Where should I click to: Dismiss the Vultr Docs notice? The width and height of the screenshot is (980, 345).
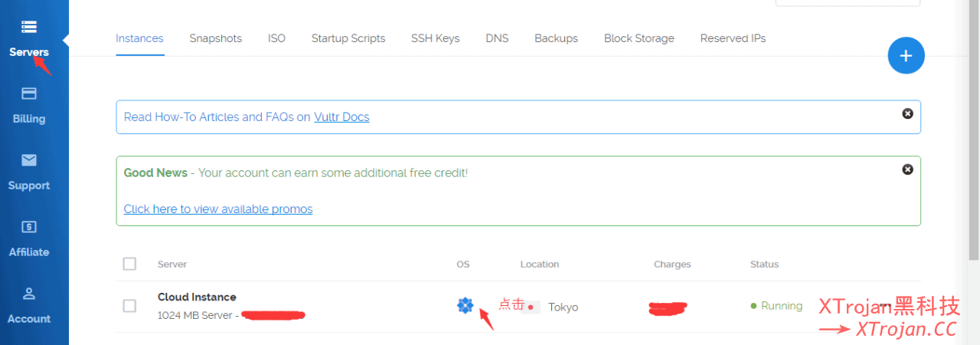coord(907,113)
